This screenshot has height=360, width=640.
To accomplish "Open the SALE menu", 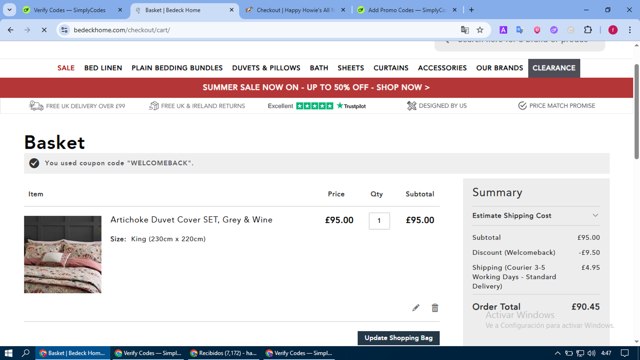I will point(66,68).
